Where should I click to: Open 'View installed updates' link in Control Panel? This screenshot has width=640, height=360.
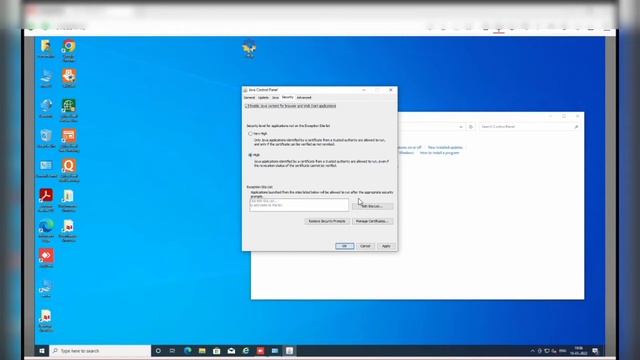point(445,147)
